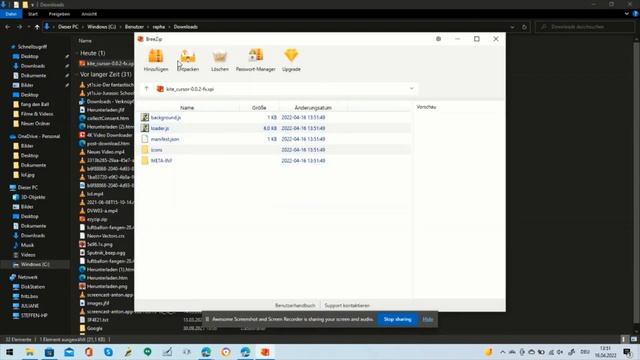Select Sputnik_beep.ogg in Downloads list

point(106,253)
